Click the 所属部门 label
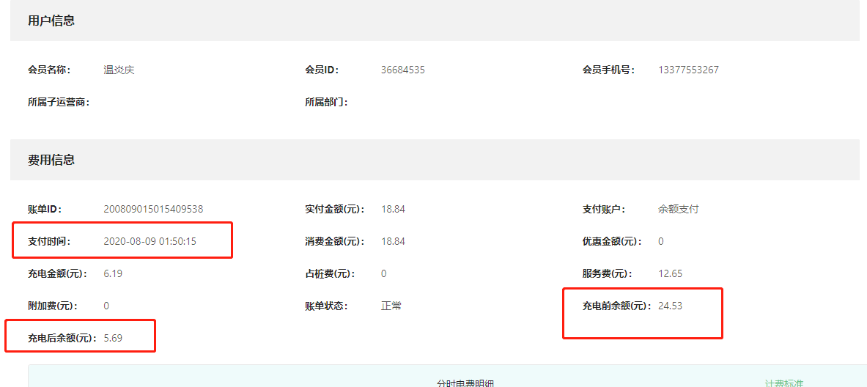The image size is (867, 387). 326,102
